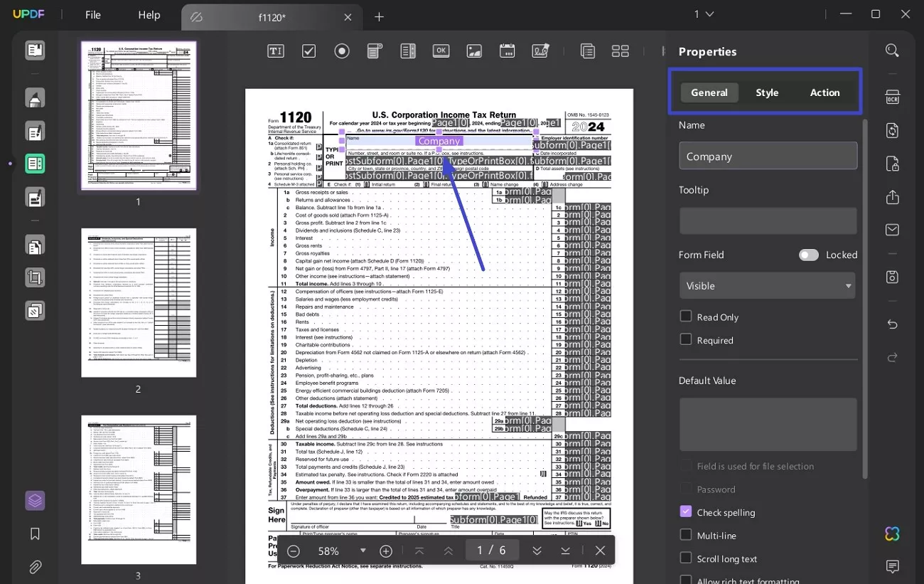
Task: Save the document with the disk icon
Action: [x=893, y=277]
